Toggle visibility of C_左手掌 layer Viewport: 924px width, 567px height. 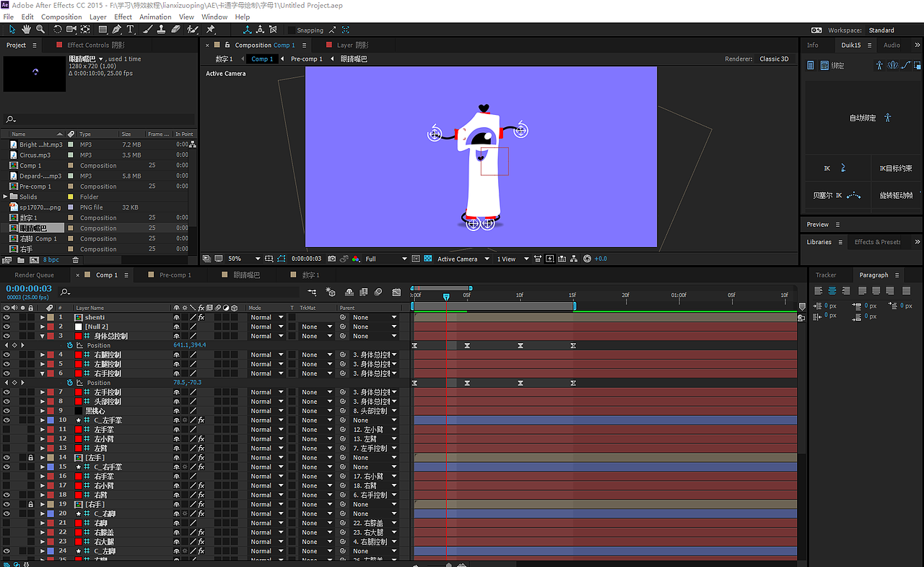[6, 420]
